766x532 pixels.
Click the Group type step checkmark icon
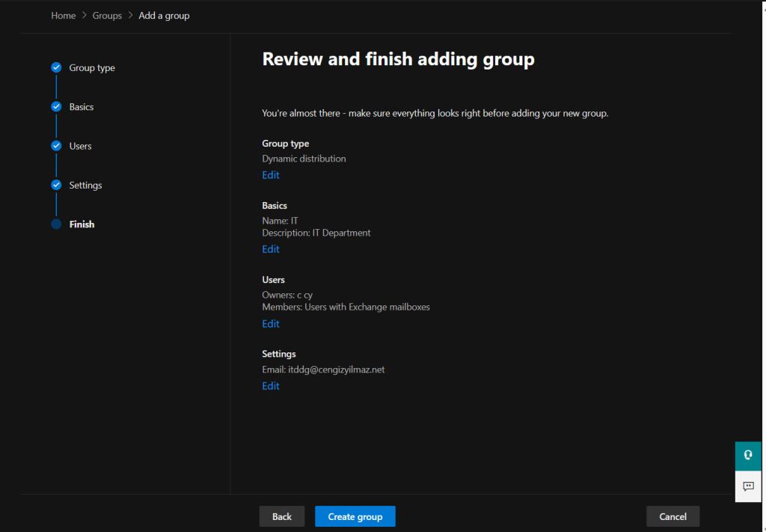point(56,67)
